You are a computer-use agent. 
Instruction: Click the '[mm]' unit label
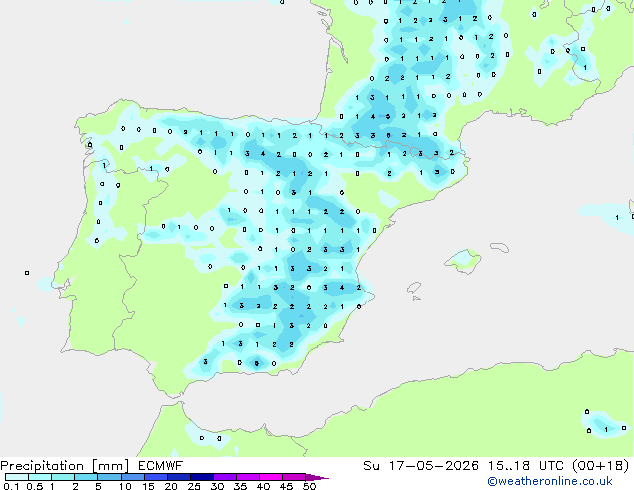click(110, 466)
